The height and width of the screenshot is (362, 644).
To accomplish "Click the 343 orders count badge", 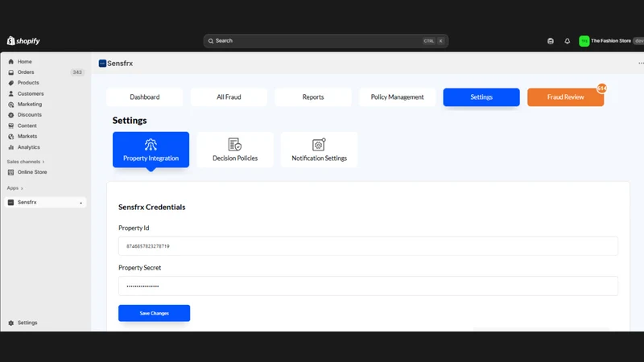I will (x=77, y=72).
